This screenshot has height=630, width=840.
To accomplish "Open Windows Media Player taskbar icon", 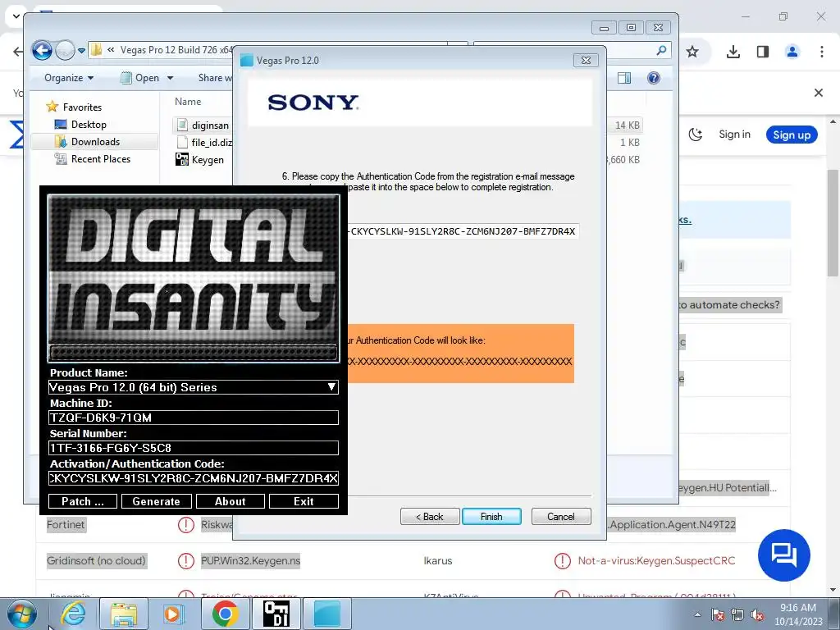I will click(173, 614).
